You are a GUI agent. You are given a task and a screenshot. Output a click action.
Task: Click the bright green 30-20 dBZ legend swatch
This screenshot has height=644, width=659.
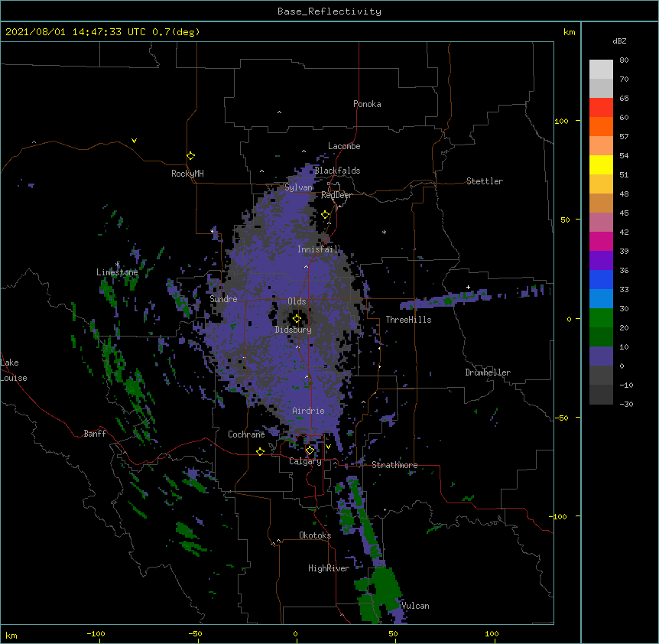point(601,318)
